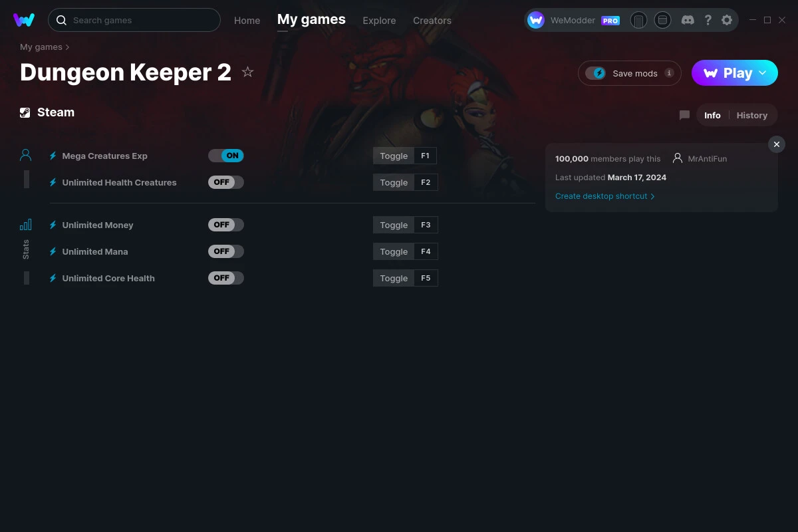Click the mobile app circle icon top bar

click(639, 20)
